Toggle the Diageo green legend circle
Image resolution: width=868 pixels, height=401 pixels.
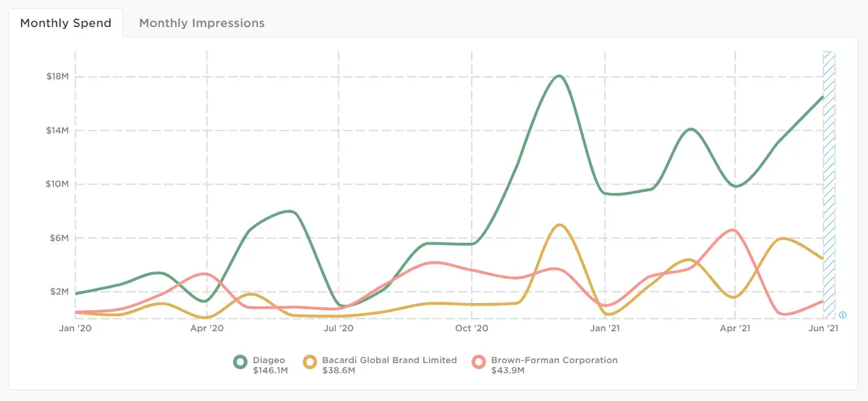coord(240,361)
